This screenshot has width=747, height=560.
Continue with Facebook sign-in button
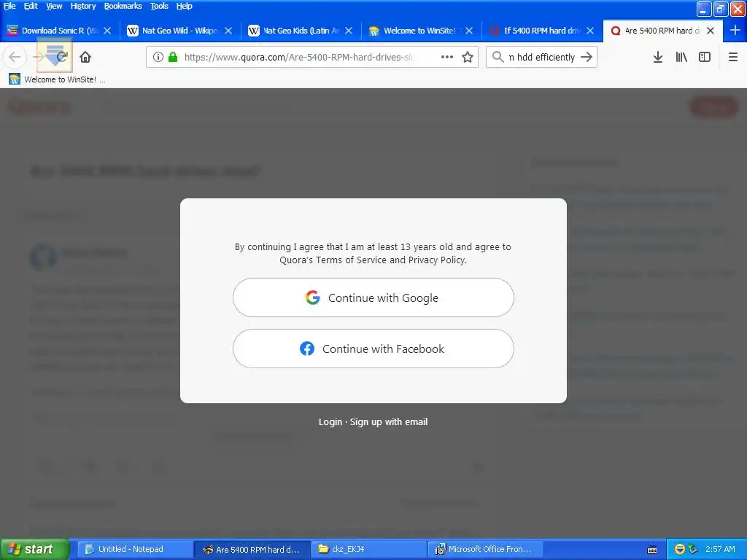[373, 349]
